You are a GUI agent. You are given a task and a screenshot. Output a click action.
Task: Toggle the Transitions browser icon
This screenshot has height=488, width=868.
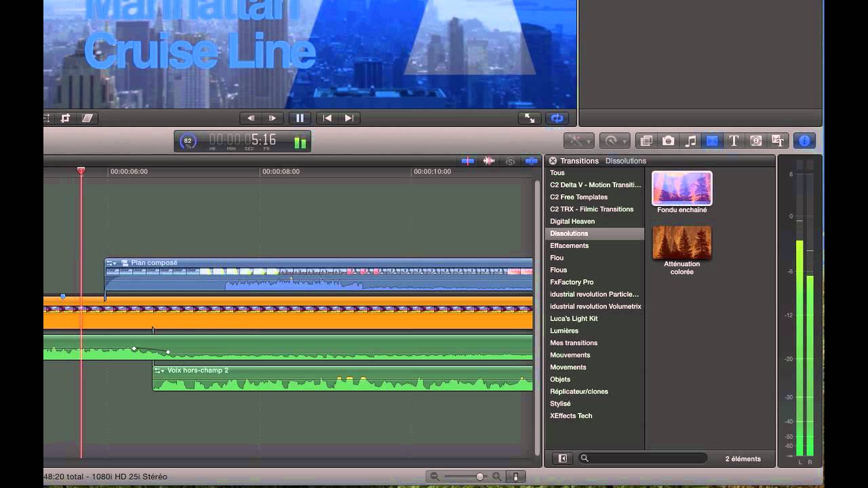point(712,141)
